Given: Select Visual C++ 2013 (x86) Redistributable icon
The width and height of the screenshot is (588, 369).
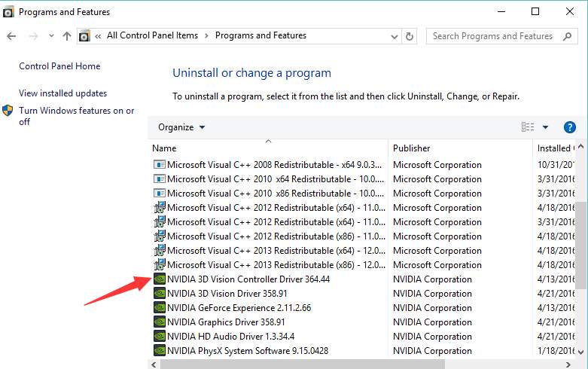Looking at the screenshot, I should [x=160, y=264].
